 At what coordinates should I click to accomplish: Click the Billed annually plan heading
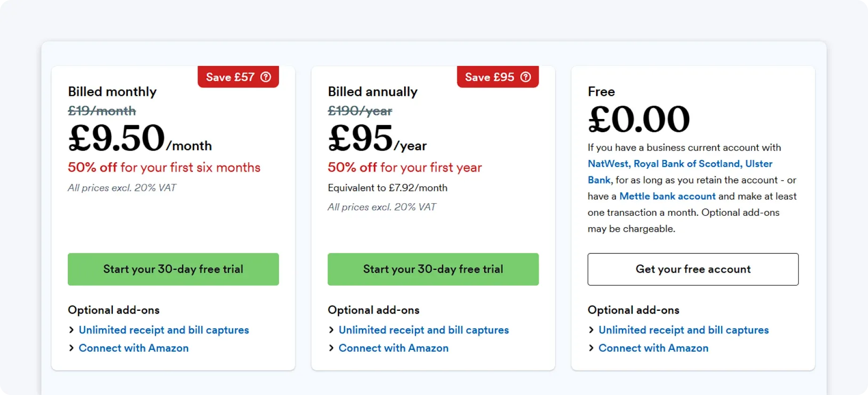click(x=372, y=92)
